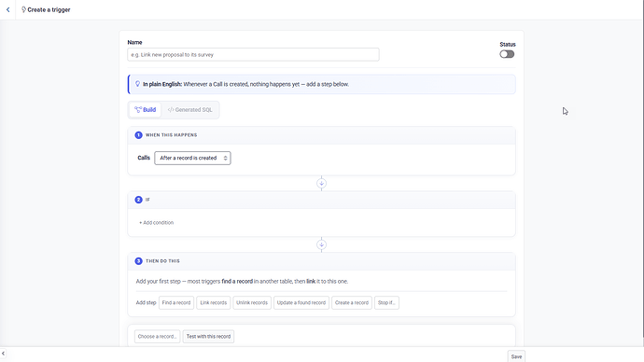Click Add condition link

pyautogui.click(x=157, y=223)
